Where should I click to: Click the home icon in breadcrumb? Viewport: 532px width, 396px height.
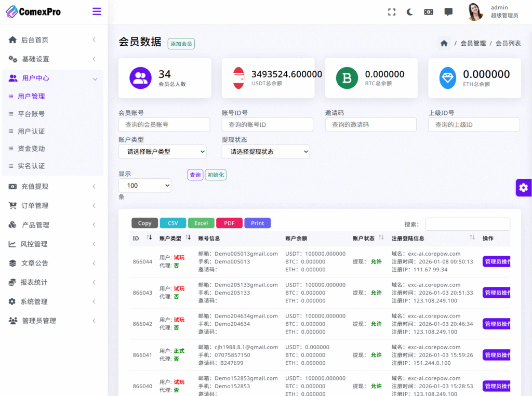click(x=444, y=44)
